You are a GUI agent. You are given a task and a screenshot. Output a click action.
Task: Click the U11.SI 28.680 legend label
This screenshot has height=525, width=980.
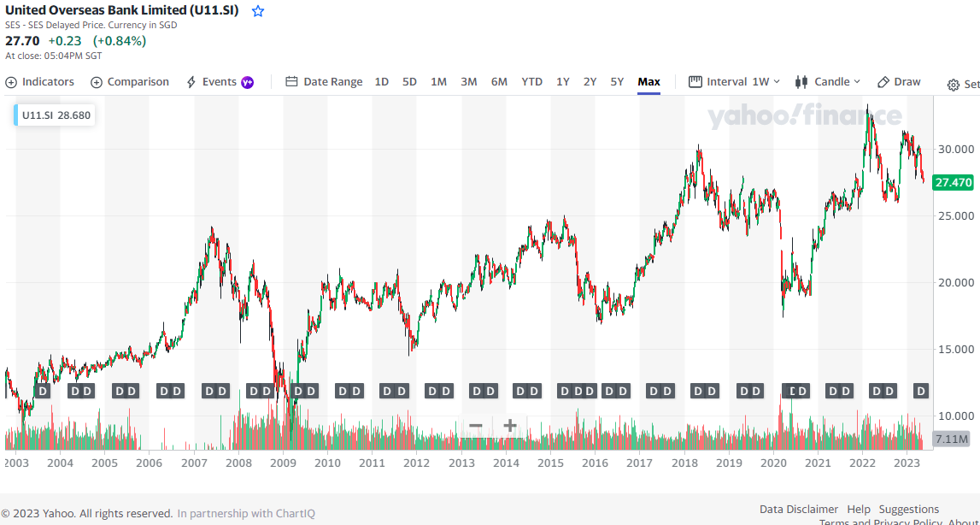(55, 115)
